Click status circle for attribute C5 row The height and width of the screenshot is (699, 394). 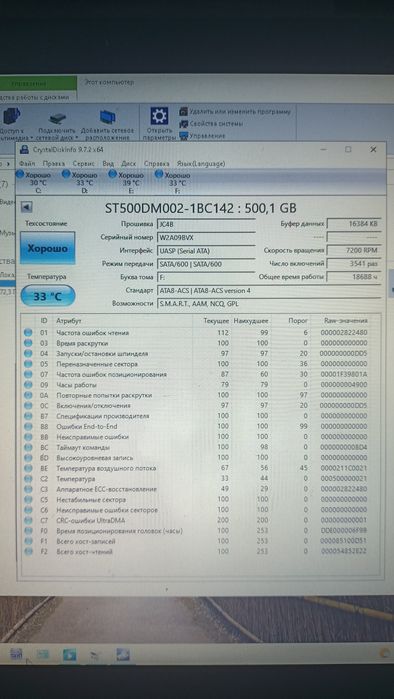coord(29,500)
